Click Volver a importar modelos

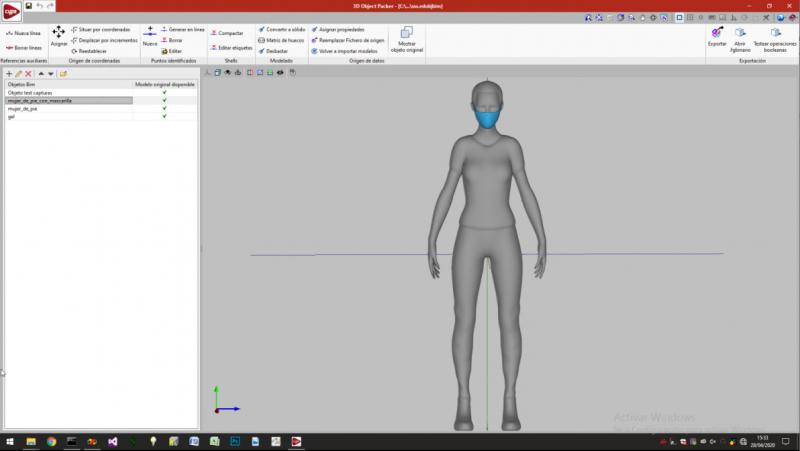345,51
